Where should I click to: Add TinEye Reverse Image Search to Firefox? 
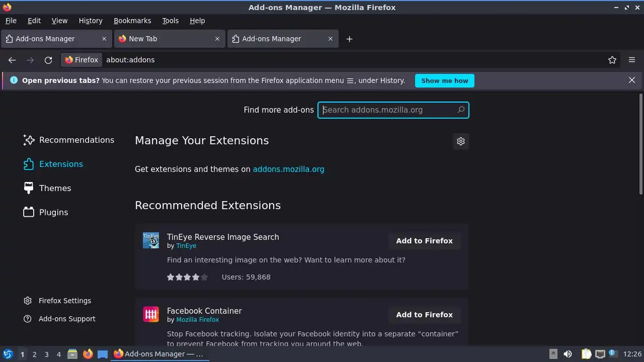pyautogui.click(x=425, y=241)
